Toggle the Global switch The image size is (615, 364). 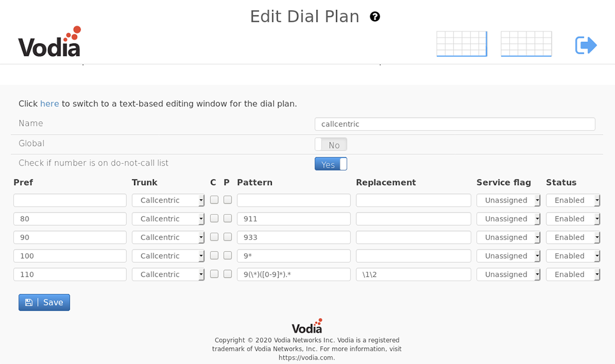click(x=330, y=144)
